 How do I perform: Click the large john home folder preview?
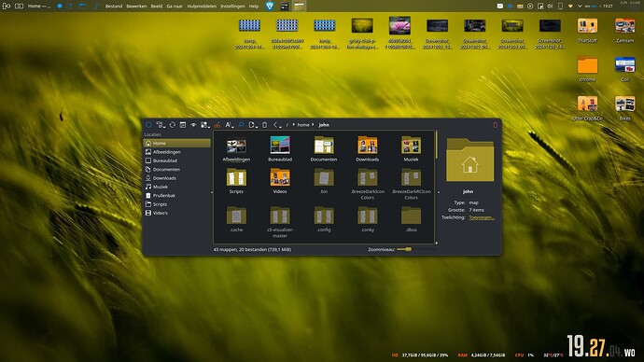point(469,160)
